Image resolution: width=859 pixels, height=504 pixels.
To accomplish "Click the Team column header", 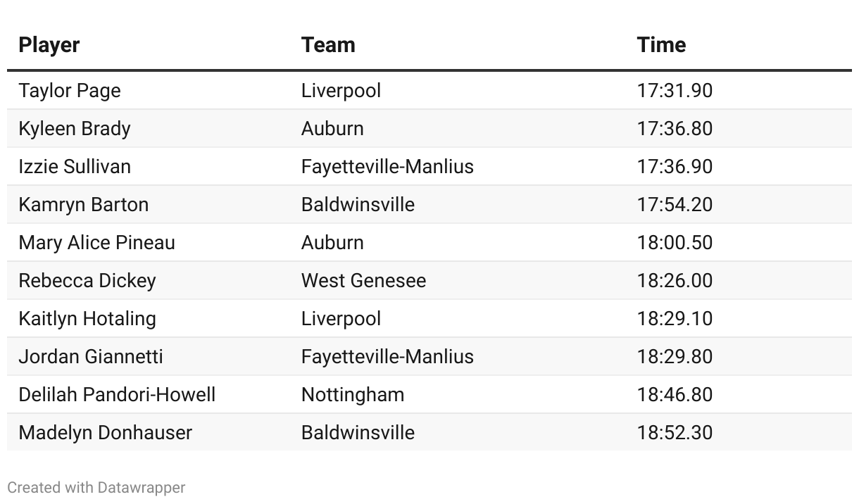I will [328, 45].
